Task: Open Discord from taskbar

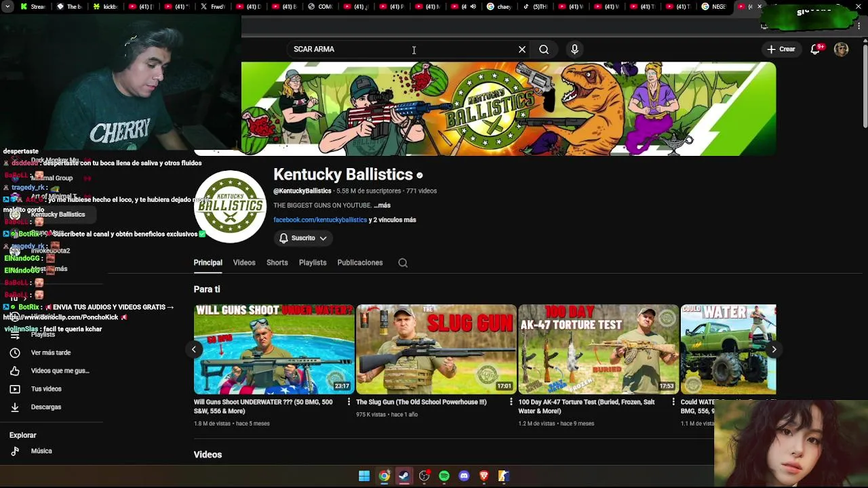Action: [464, 476]
